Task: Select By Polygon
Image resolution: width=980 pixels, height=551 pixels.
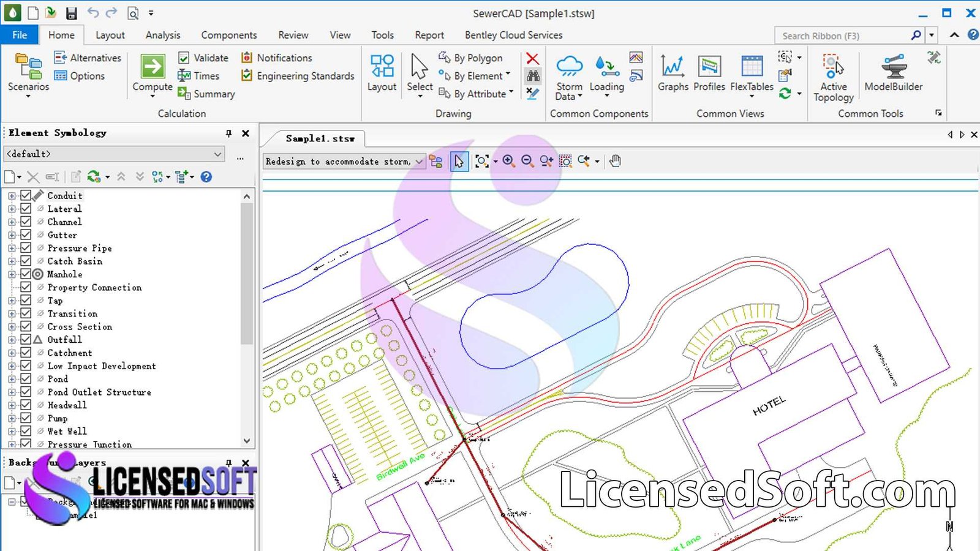Action: pyautogui.click(x=471, y=58)
